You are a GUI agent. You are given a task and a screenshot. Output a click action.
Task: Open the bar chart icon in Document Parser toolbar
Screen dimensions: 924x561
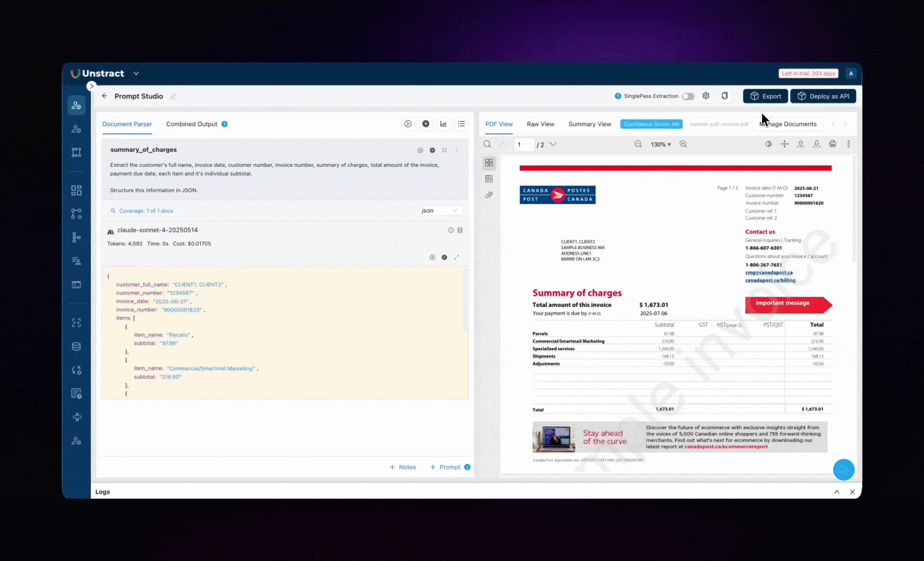point(443,124)
